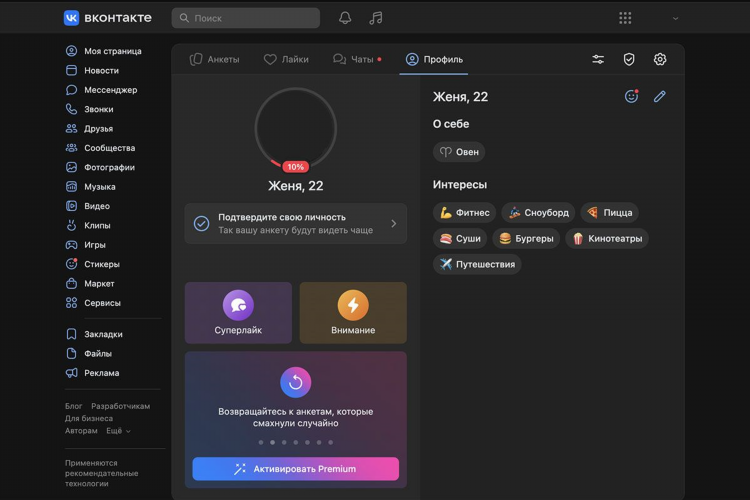Click the chevron on the verification banner
This screenshot has height=500, width=750.
coord(394,223)
